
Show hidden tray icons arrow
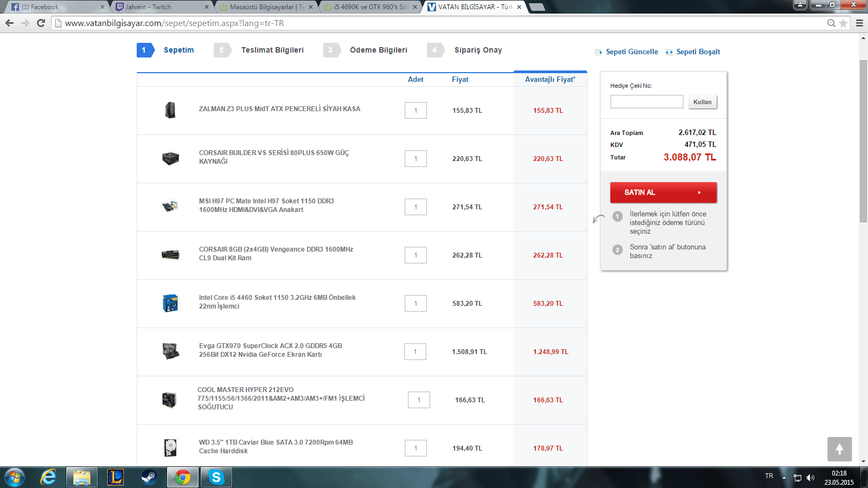(784, 478)
